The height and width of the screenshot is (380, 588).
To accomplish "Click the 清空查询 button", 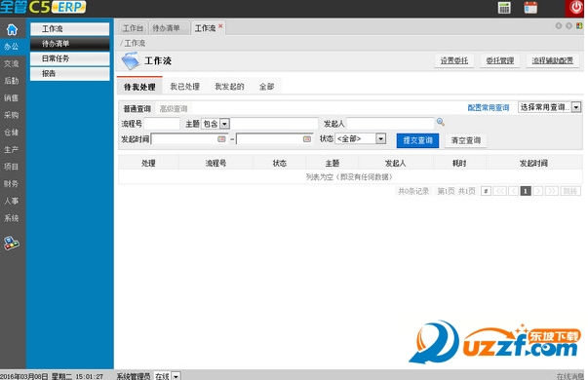I will point(466,140).
